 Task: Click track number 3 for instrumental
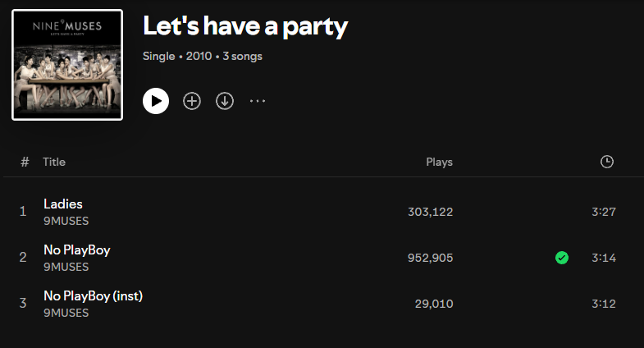pos(23,304)
